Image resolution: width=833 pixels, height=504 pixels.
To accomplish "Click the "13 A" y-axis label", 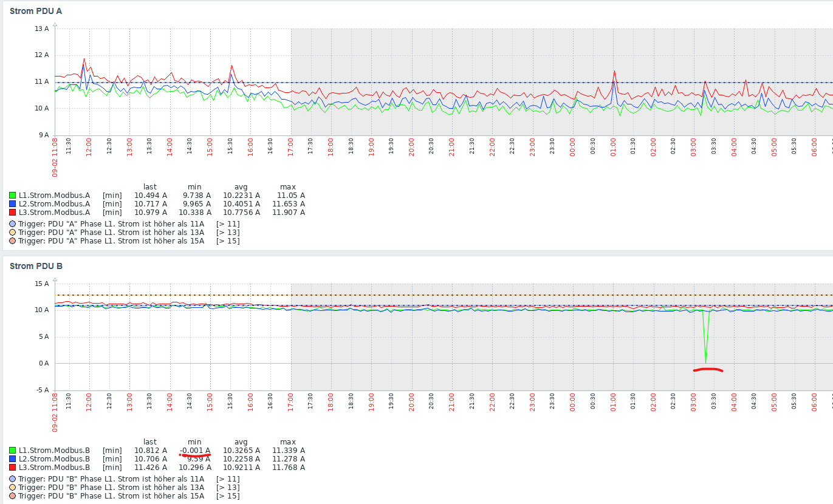I will [x=42, y=29].
